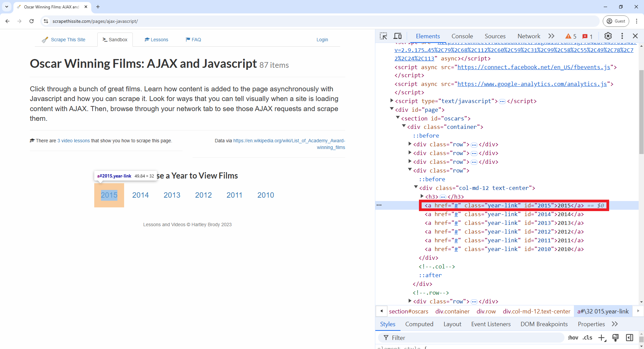Collapse the div with id page
The width and height of the screenshot is (644, 349).
coord(391,109)
